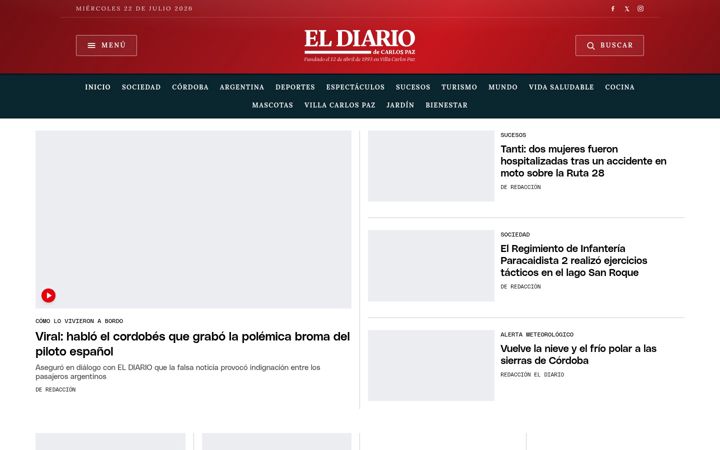Open the Instagram social icon
The height and width of the screenshot is (450, 720).
click(641, 9)
